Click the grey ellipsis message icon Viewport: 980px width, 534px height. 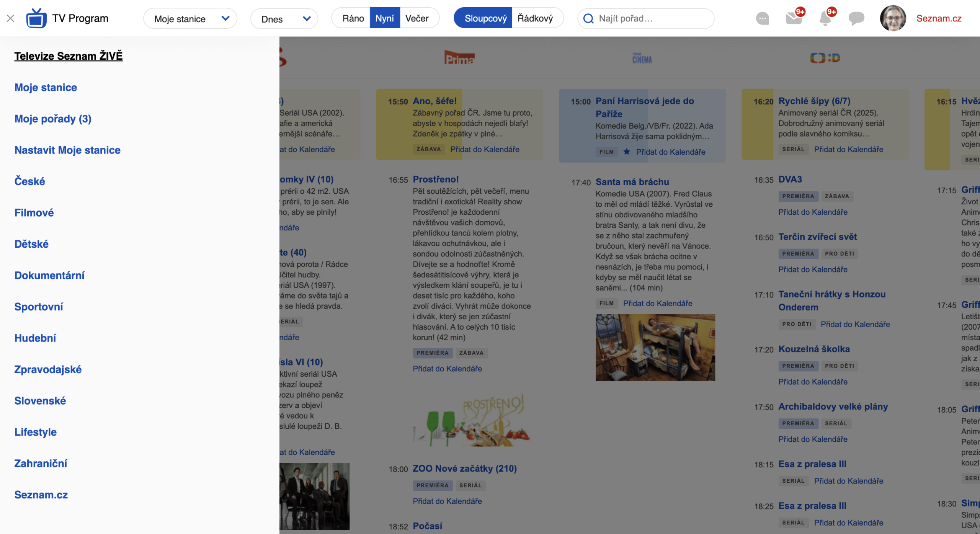point(763,18)
